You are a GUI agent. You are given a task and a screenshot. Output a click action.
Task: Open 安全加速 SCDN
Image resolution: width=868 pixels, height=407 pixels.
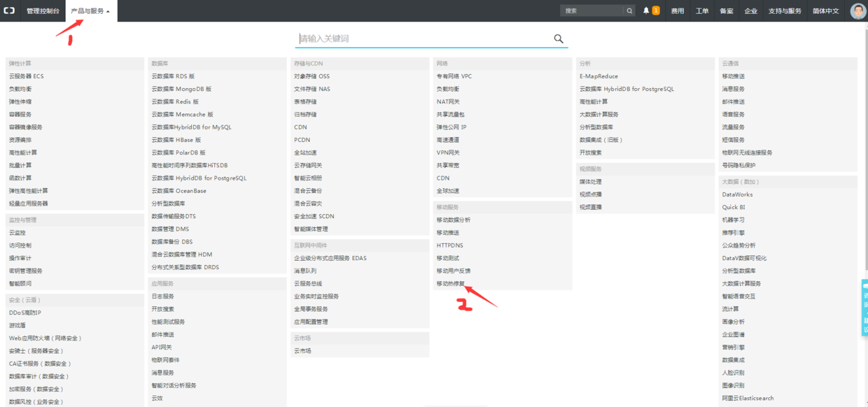coord(314,217)
